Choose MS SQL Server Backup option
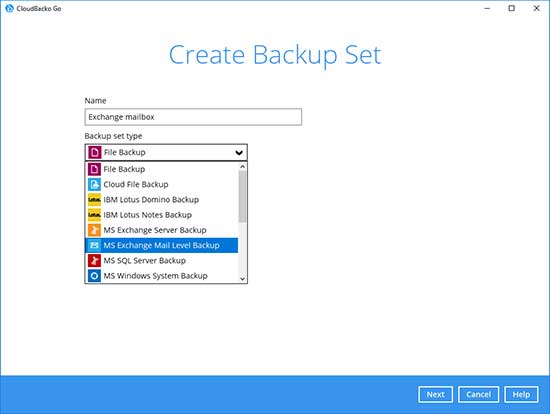This screenshot has height=414, width=550. [162, 261]
